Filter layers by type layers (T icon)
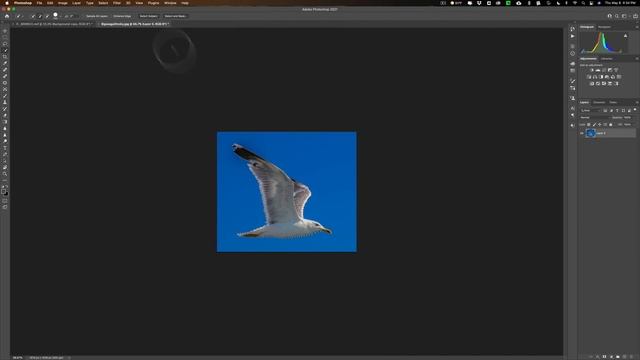The image size is (640, 360). click(617, 111)
